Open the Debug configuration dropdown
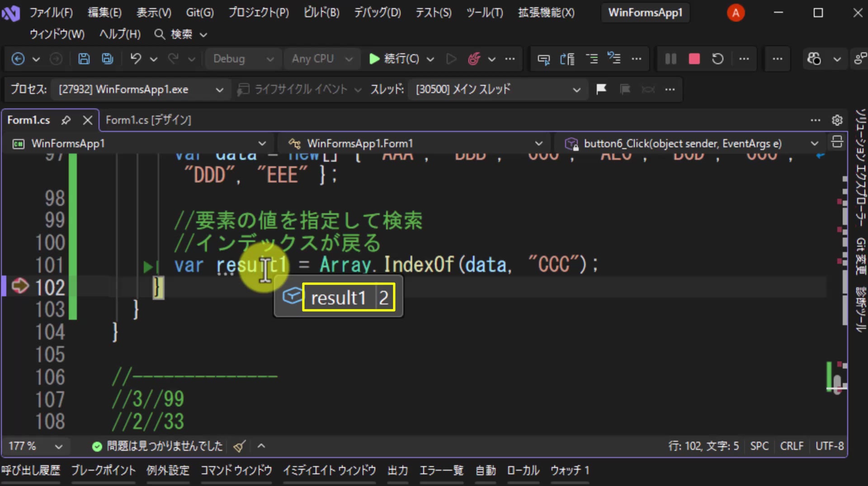 click(243, 59)
